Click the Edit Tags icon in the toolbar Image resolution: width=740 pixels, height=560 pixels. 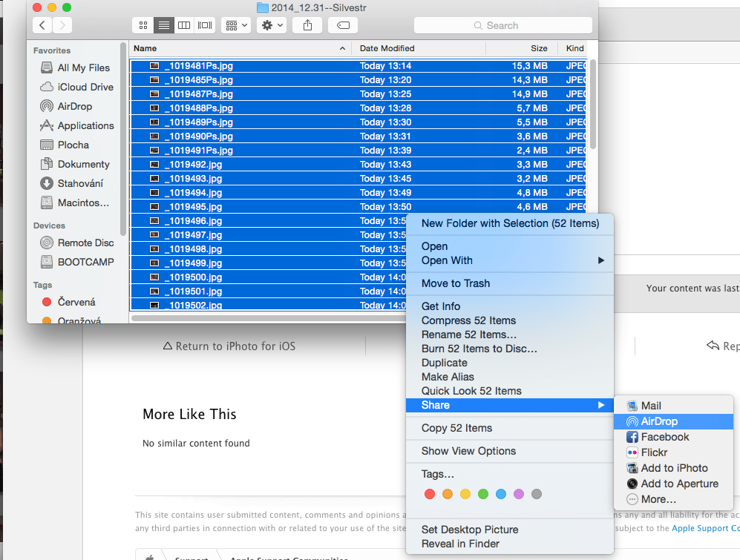point(342,25)
